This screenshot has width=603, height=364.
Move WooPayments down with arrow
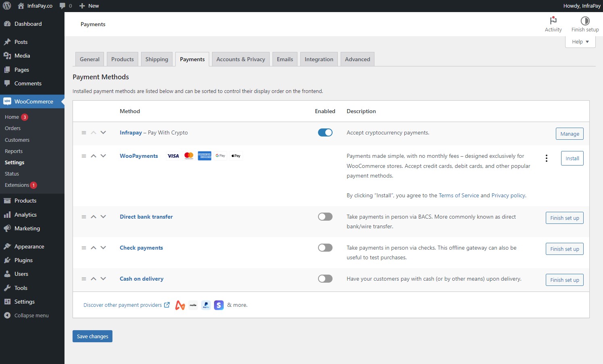(103, 156)
